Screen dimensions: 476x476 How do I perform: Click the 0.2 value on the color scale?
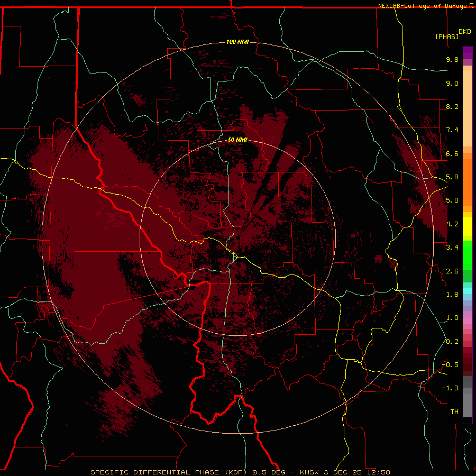[x=452, y=342]
